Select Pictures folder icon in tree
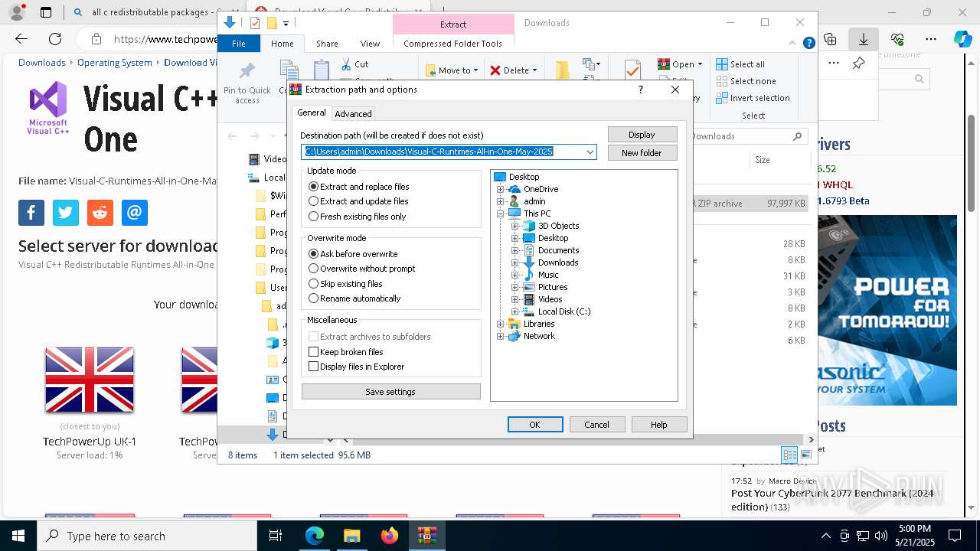Viewport: 980px width, 551px height. coord(529,287)
